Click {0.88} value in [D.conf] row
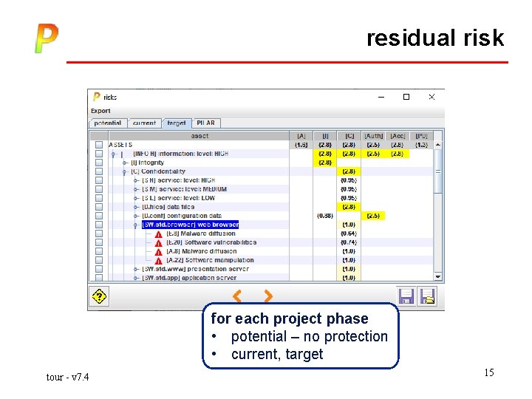Viewport: 532px width, 399px height. 324,216
